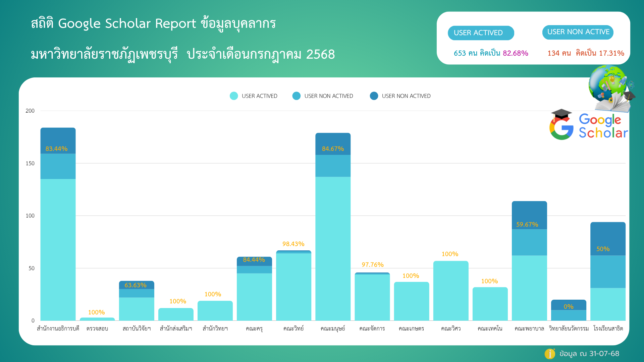Click the Google Scholar logo

(x=589, y=125)
